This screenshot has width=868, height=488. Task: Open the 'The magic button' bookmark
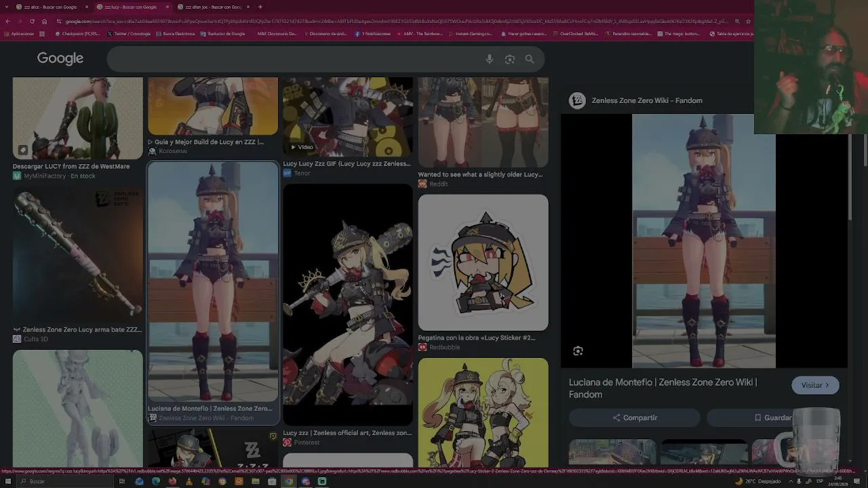point(678,33)
